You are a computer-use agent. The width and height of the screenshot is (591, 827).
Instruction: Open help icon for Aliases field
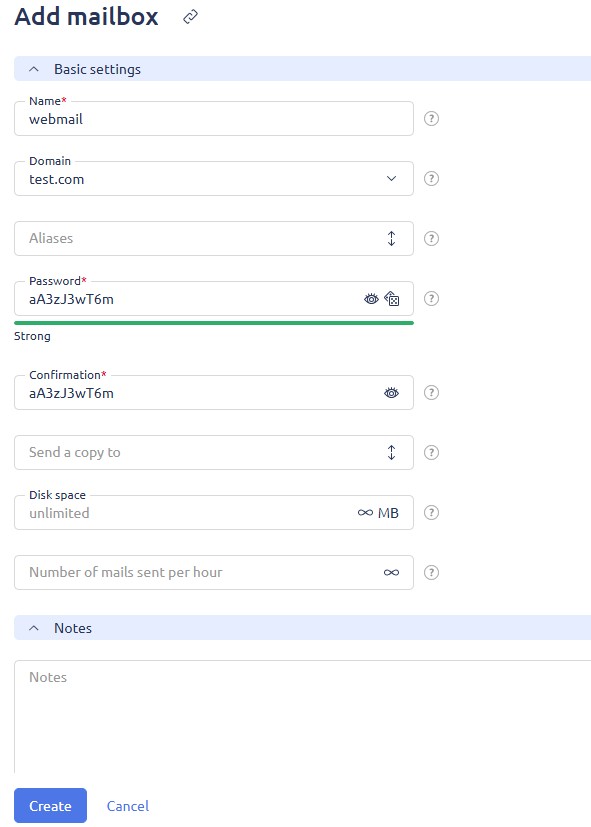coord(431,238)
